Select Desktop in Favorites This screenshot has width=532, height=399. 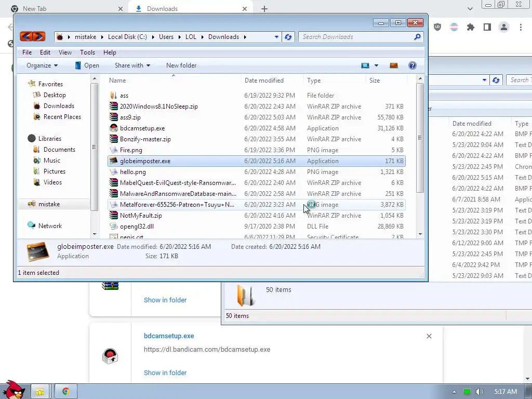click(55, 95)
